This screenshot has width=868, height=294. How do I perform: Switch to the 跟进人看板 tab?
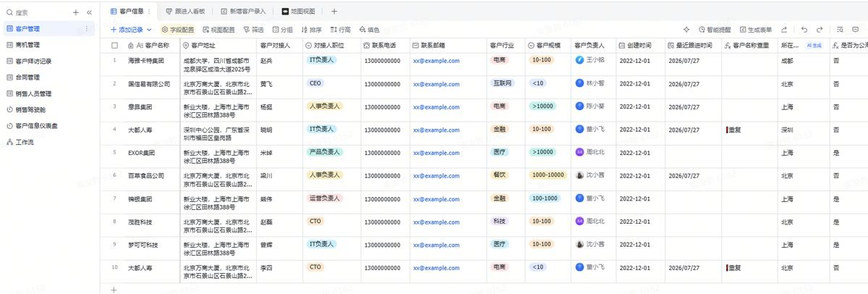coord(185,12)
